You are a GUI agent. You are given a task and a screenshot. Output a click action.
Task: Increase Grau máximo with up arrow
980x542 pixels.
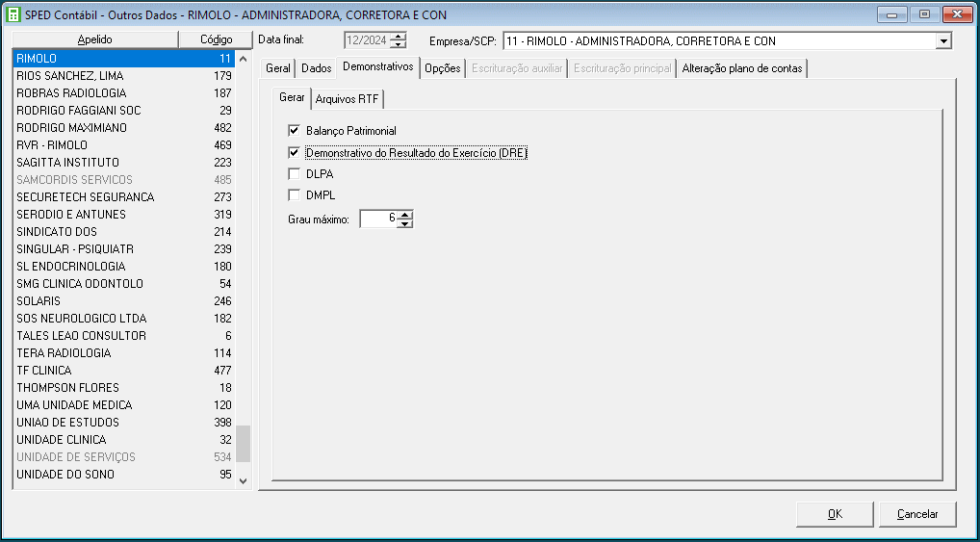point(405,215)
